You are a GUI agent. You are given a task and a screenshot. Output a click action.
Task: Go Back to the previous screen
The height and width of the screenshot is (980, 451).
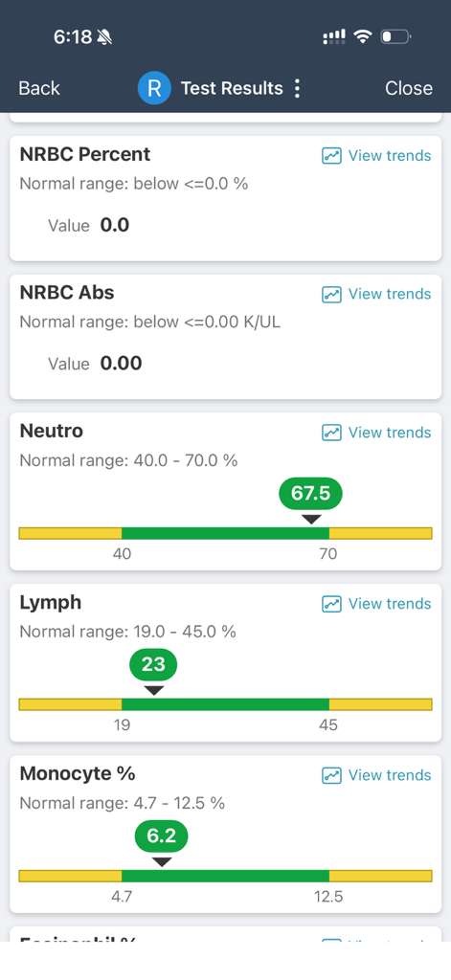pyautogui.click(x=39, y=88)
